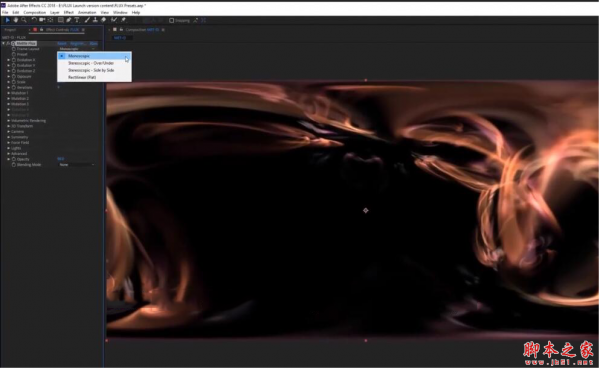Image resolution: width=600 pixels, height=369 pixels.
Task: Click the second snapping option icon after Snapping
Action: [x=203, y=20]
